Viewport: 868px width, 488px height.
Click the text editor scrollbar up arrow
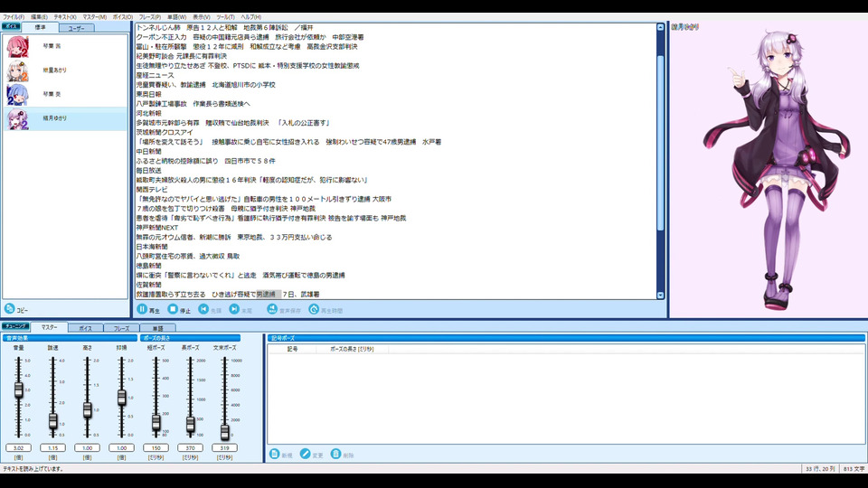[660, 27]
